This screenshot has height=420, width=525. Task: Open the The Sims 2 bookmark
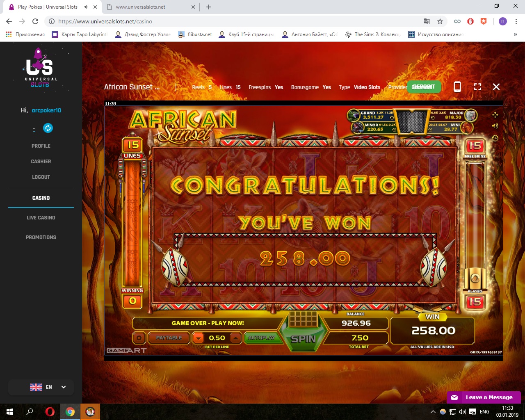coord(373,34)
